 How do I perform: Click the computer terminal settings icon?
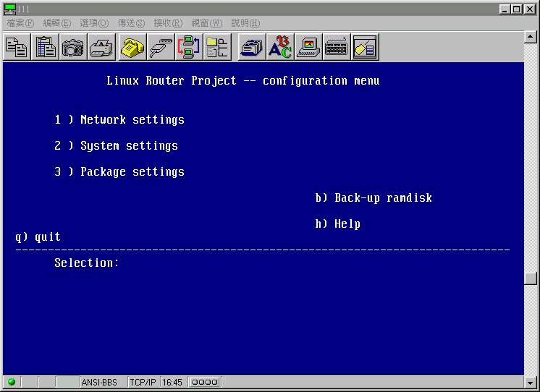308,47
